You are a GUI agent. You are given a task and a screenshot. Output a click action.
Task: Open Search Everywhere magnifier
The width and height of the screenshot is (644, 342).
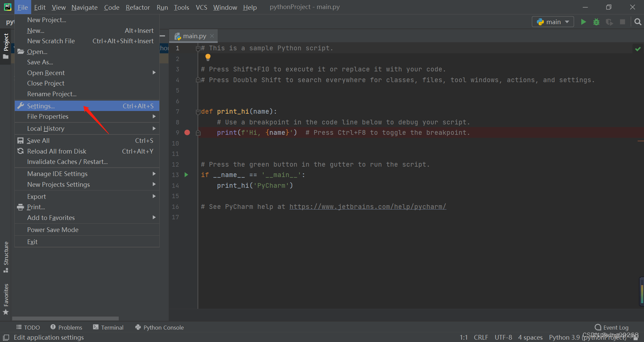638,22
